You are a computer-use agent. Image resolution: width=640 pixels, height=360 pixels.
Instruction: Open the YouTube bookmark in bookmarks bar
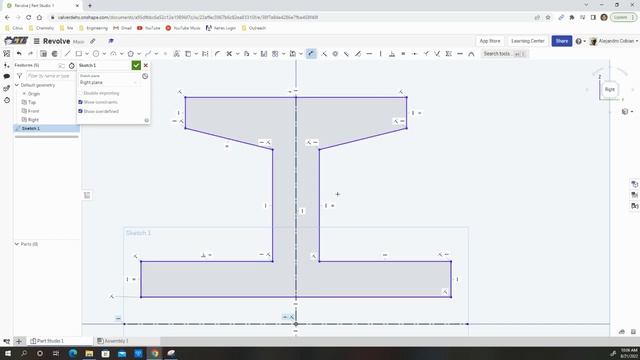(x=149, y=28)
